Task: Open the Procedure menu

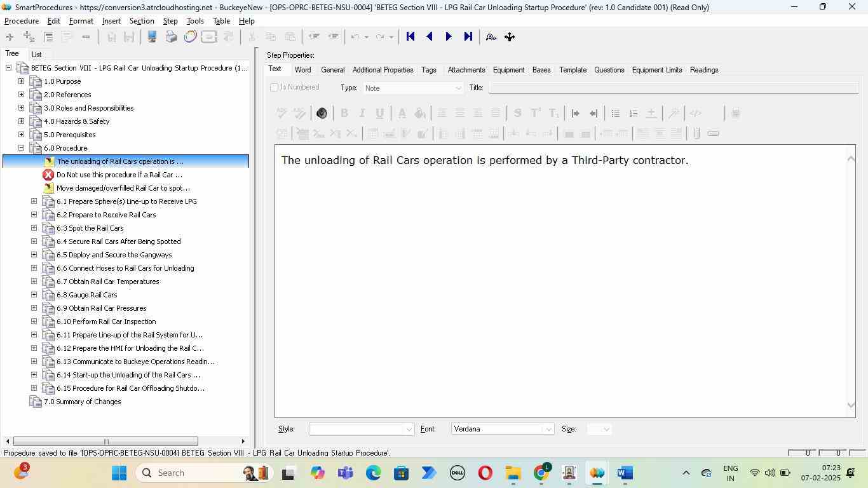Action: tap(22, 21)
